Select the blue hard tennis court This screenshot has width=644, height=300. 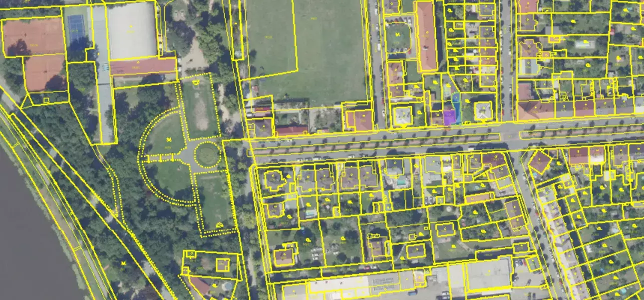(x=76, y=28)
